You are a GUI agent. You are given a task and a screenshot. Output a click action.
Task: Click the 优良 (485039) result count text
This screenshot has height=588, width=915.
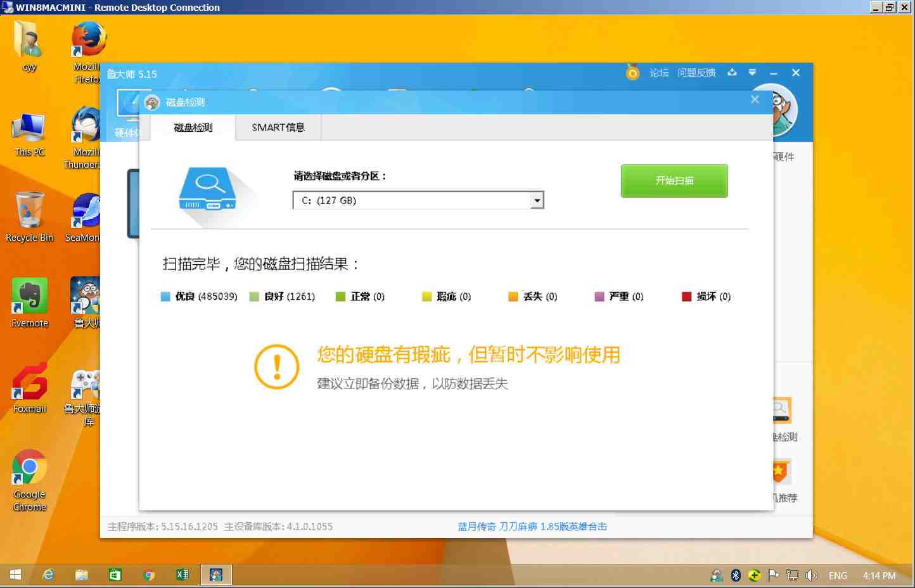pyautogui.click(x=207, y=297)
